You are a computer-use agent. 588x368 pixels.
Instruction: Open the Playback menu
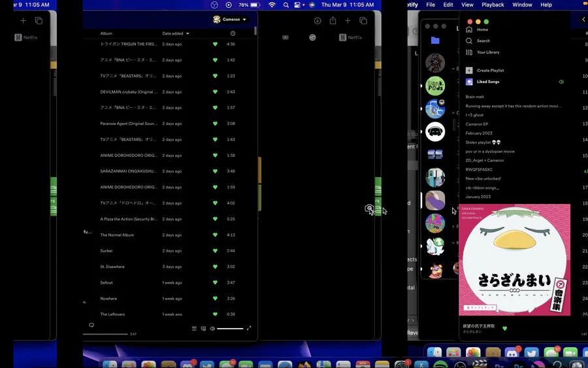pos(493,5)
